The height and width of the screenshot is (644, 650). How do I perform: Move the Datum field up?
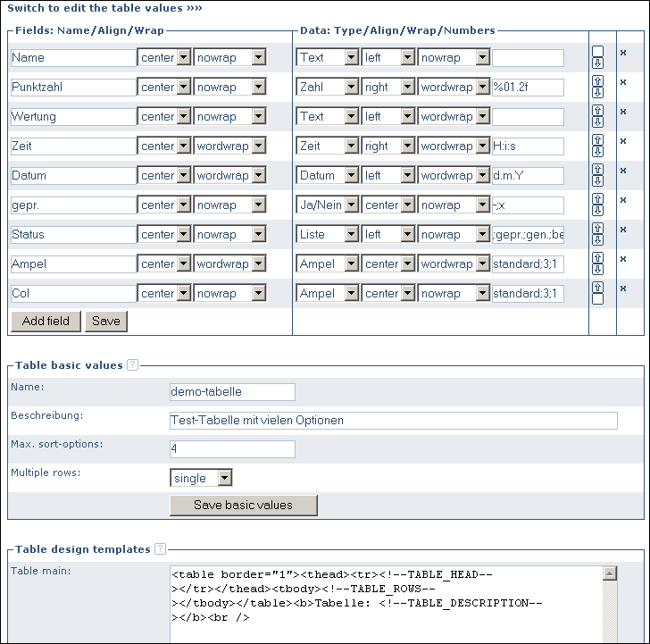pyautogui.click(x=597, y=169)
